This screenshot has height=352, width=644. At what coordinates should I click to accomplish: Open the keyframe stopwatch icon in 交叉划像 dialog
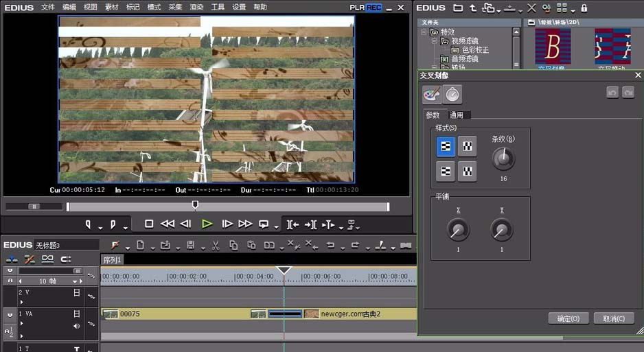(x=452, y=94)
